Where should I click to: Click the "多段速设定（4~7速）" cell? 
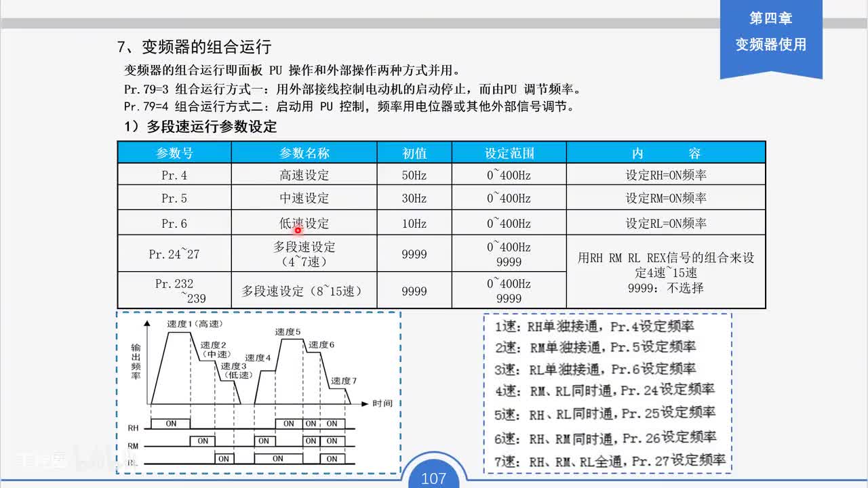[304, 254]
